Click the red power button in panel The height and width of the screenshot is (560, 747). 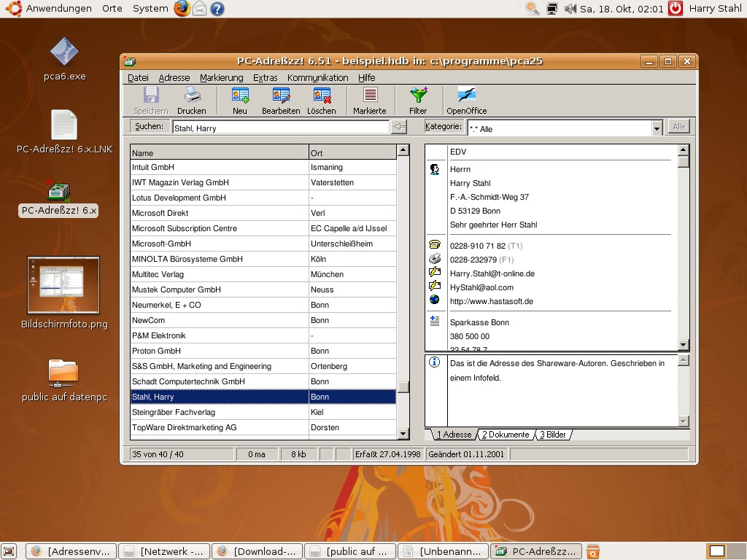click(675, 9)
